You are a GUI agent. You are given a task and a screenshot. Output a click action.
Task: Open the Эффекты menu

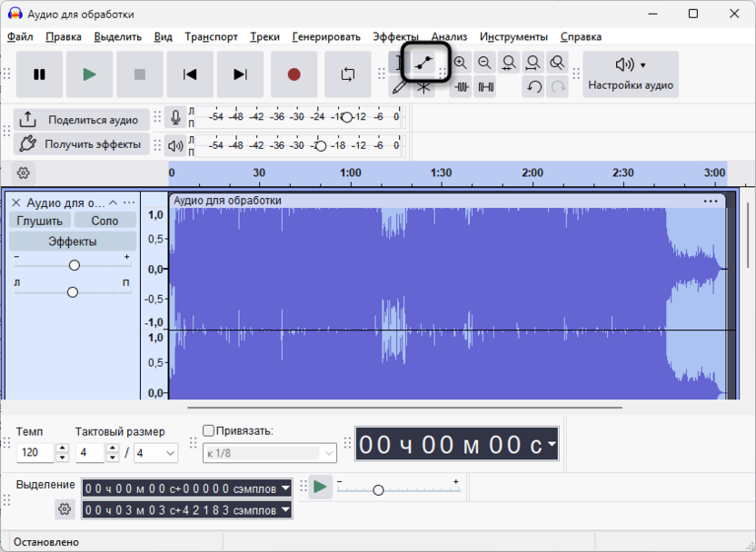(x=395, y=36)
